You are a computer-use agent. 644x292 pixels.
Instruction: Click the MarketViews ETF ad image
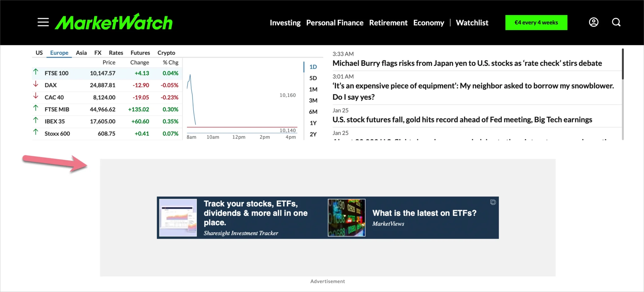(x=346, y=218)
